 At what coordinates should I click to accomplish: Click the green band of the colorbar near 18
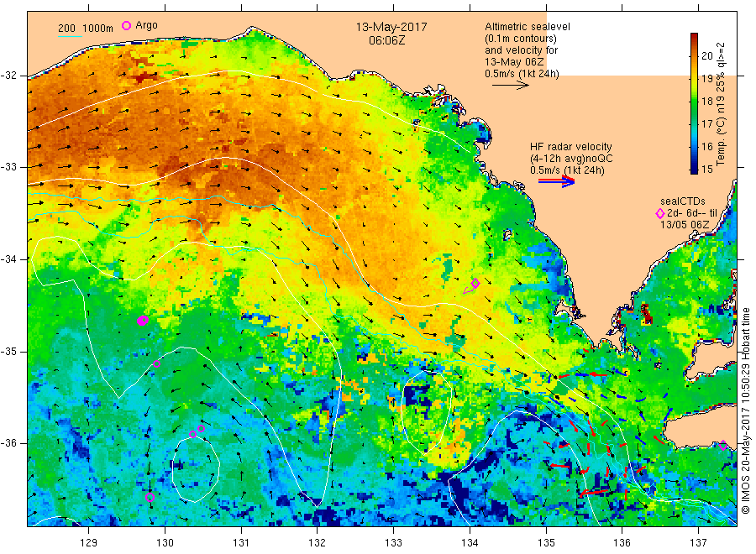[x=695, y=102]
